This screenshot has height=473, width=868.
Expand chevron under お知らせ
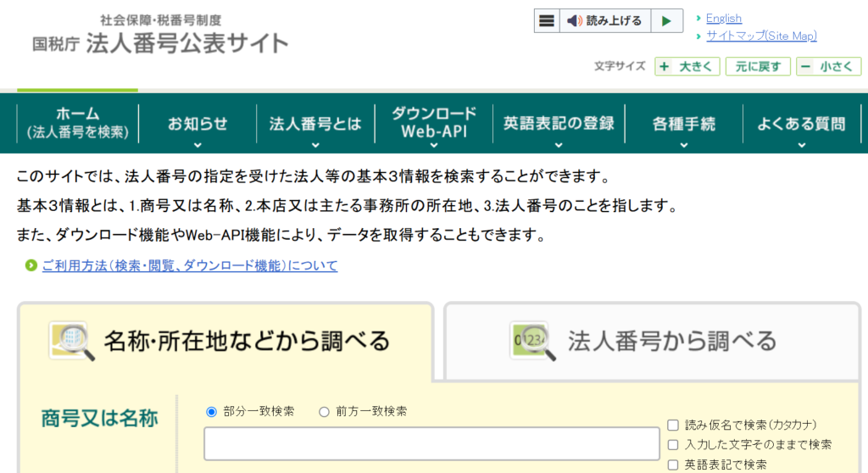[198, 145]
